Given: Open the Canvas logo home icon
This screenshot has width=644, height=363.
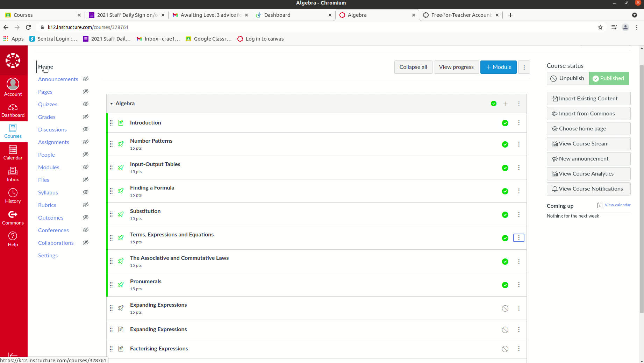Looking at the screenshot, I should coord(13,60).
